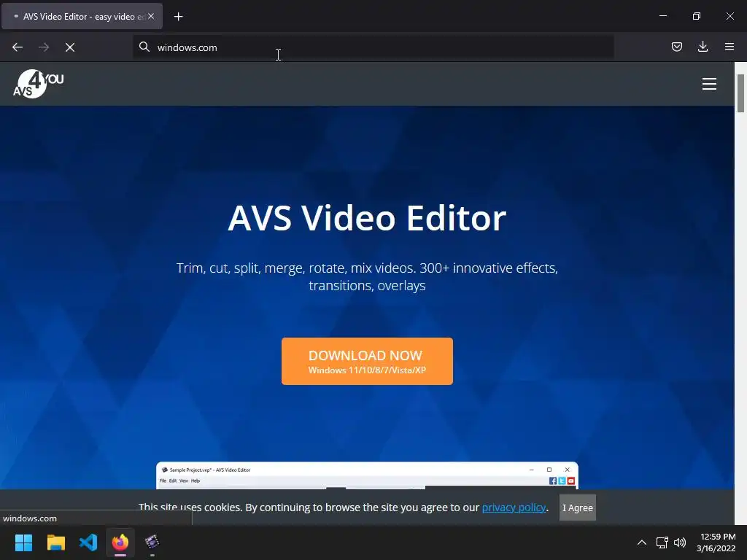This screenshot has width=747, height=560.
Task: Open a new browser tab
Action: pos(178,17)
